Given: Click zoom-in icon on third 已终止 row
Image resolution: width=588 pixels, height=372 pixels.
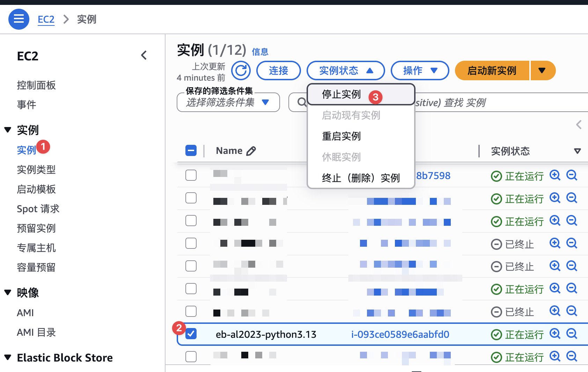Looking at the screenshot, I should pyautogui.click(x=555, y=311).
